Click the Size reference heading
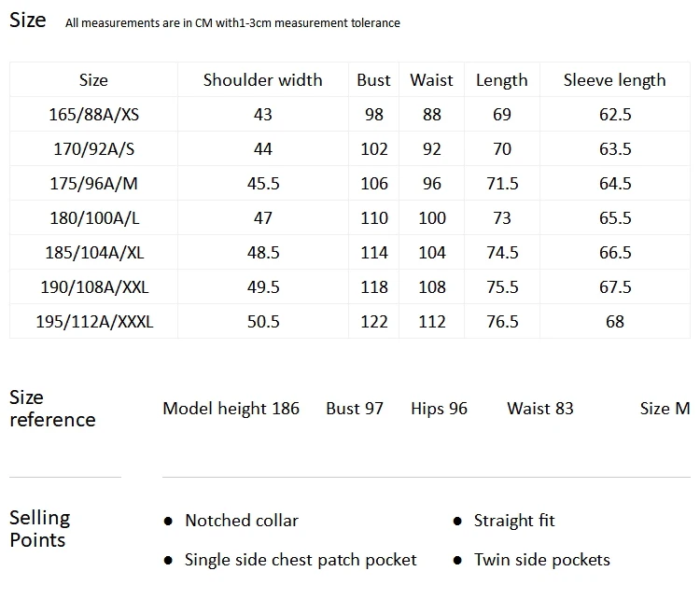 click(52, 409)
